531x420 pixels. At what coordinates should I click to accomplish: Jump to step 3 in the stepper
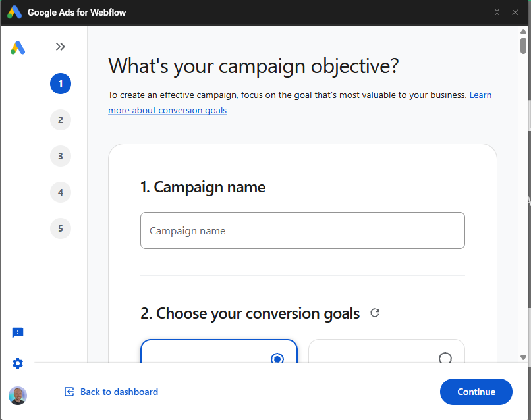click(x=61, y=156)
